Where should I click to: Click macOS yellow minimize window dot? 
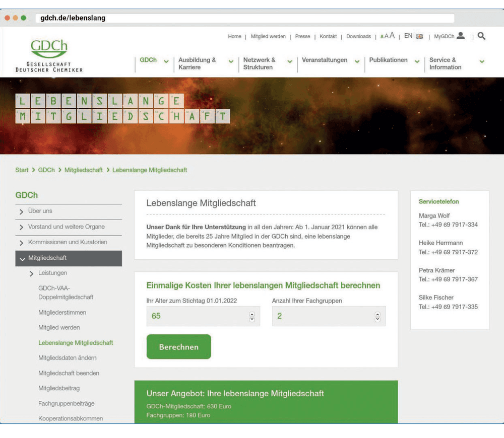pyautogui.click(x=15, y=18)
